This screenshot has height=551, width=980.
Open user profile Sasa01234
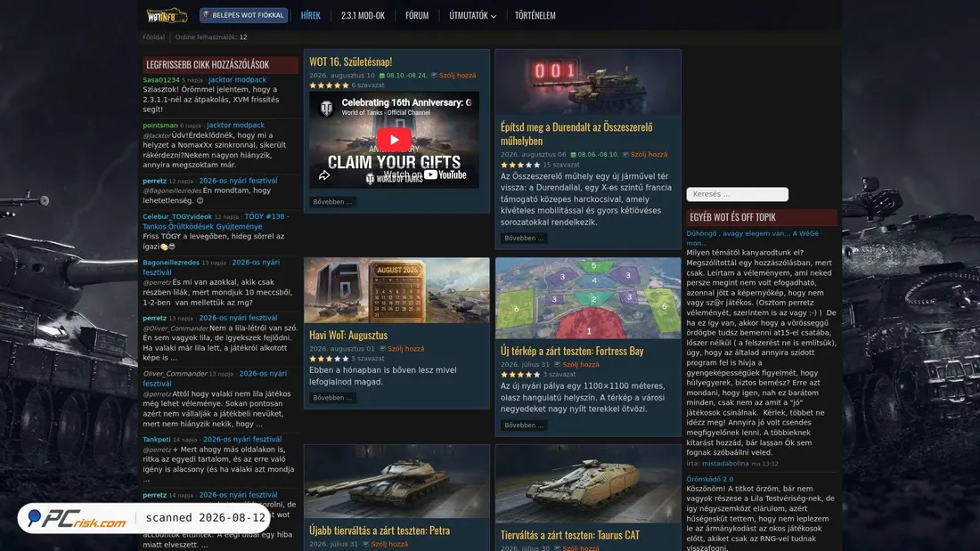161,80
